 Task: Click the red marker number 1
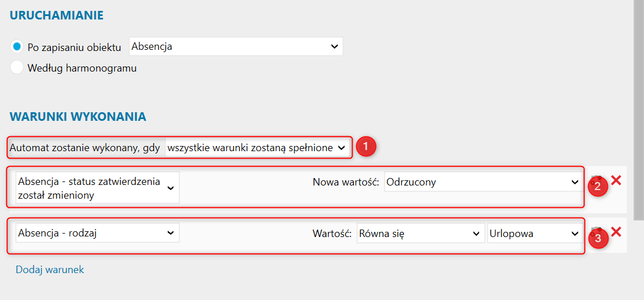point(366,147)
